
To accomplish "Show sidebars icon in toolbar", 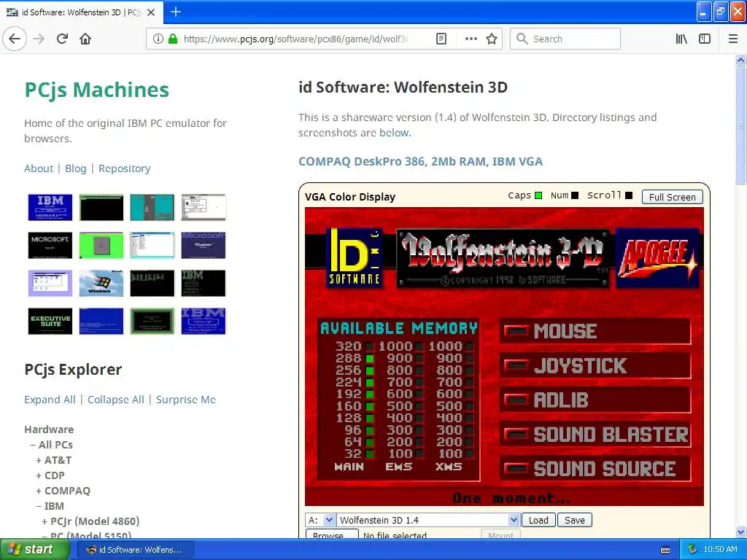I will pos(705,39).
